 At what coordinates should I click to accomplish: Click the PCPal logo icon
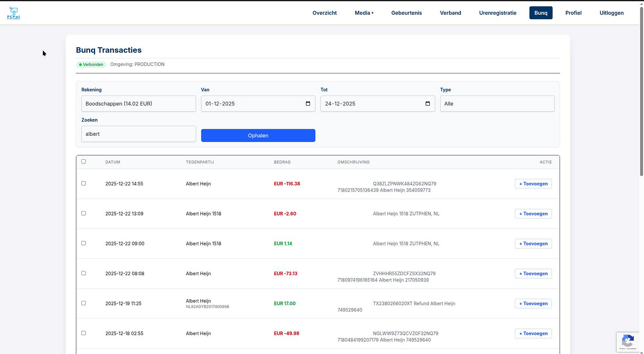[x=14, y=13]
